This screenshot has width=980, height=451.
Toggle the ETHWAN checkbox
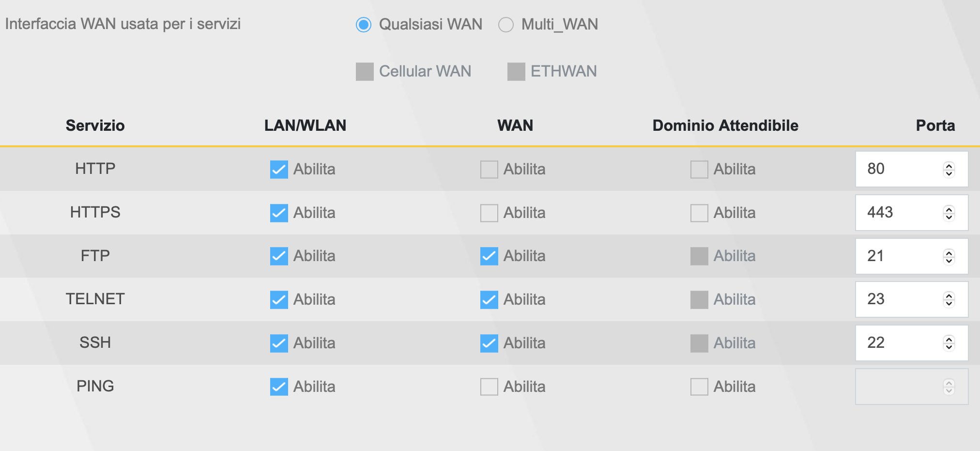pos(516,72)
